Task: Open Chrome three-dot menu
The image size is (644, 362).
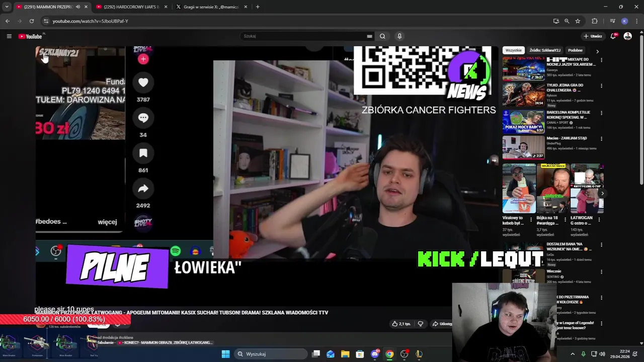Action: tap(637, 21)
